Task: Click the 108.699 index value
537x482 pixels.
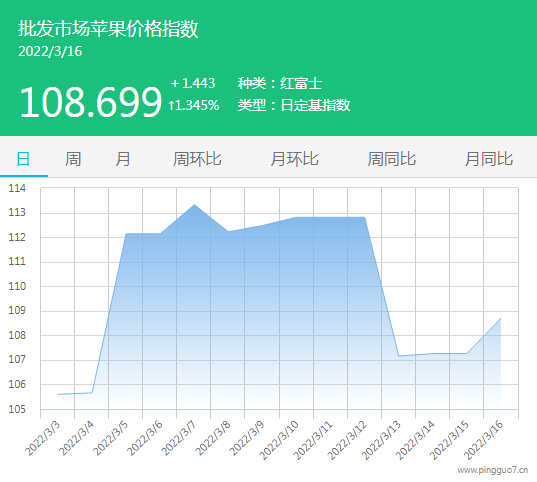Action: tap(90, 102)
